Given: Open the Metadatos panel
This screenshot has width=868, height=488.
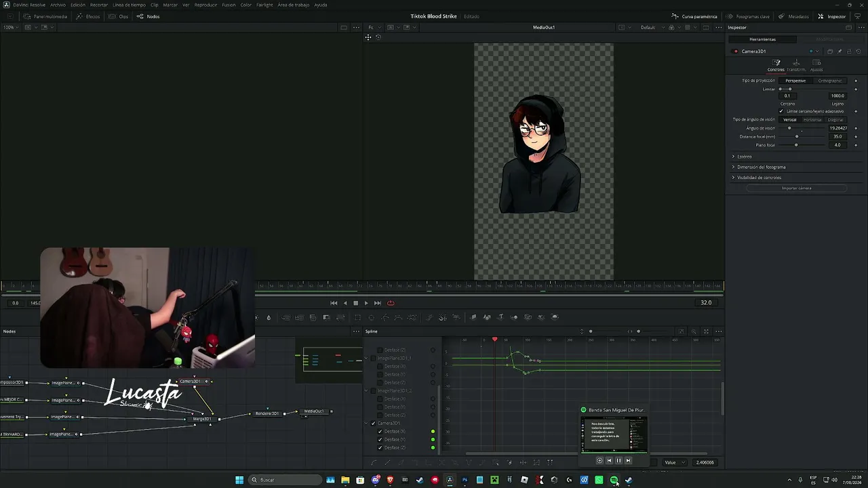Looking at the screenshot, I should pyautogui.click(x=793, y=16).
